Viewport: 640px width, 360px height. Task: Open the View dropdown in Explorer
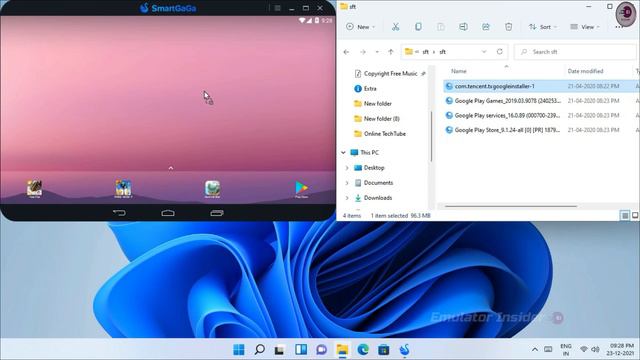click(x=585, y=27)
